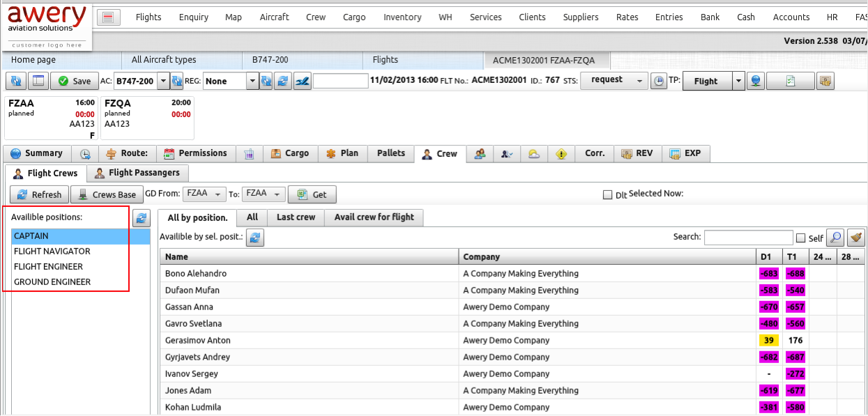The width and height of the screenshot is (868, 416).
Task: Switch to the Avail crew for flight tab
Action: pyautogui.click(x=374, y=217)
